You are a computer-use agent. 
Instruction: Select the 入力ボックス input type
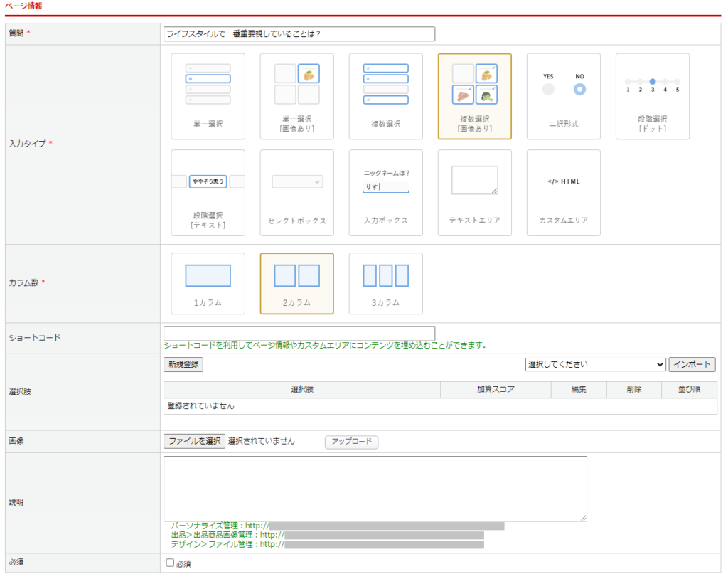(385, 192)
